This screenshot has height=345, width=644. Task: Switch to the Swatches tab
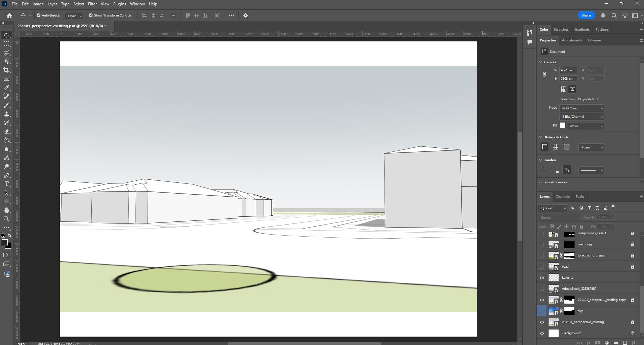(561, 30)
